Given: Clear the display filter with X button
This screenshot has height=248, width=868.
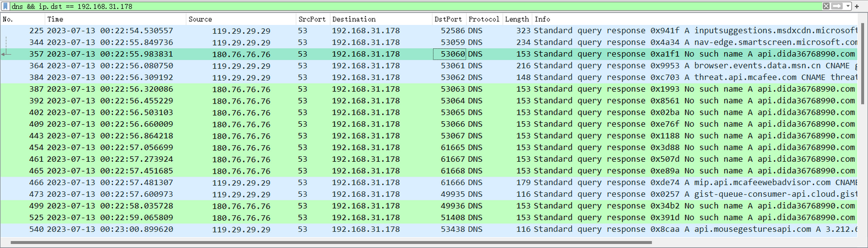Looking at the screenshot, I should [x=826, y=6].
